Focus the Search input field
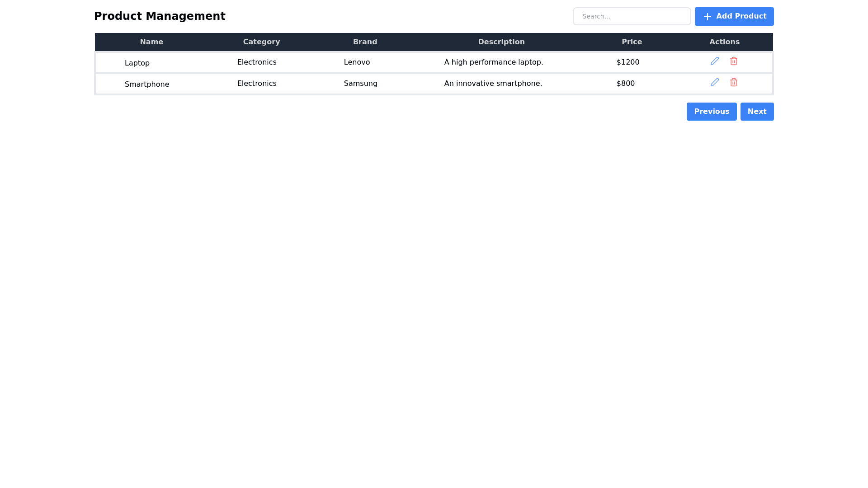Image resolution: width=868 pixels, height=488 pixels. click(631, 16)
